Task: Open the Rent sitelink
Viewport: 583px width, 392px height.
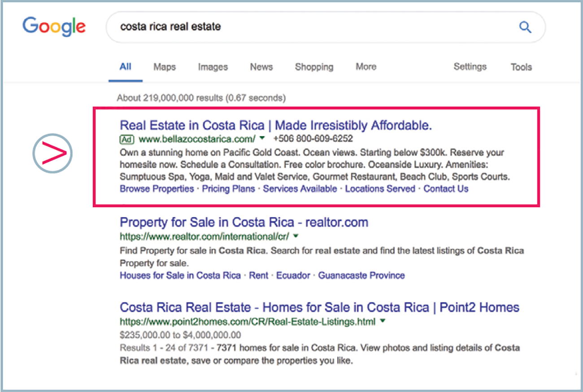Action: click(259, 276)
